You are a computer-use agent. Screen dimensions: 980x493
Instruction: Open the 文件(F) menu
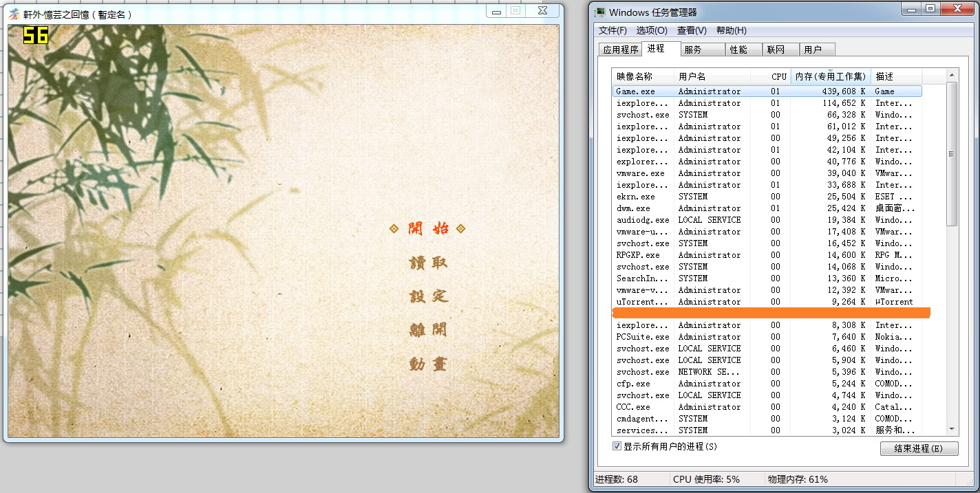[612, 30]
